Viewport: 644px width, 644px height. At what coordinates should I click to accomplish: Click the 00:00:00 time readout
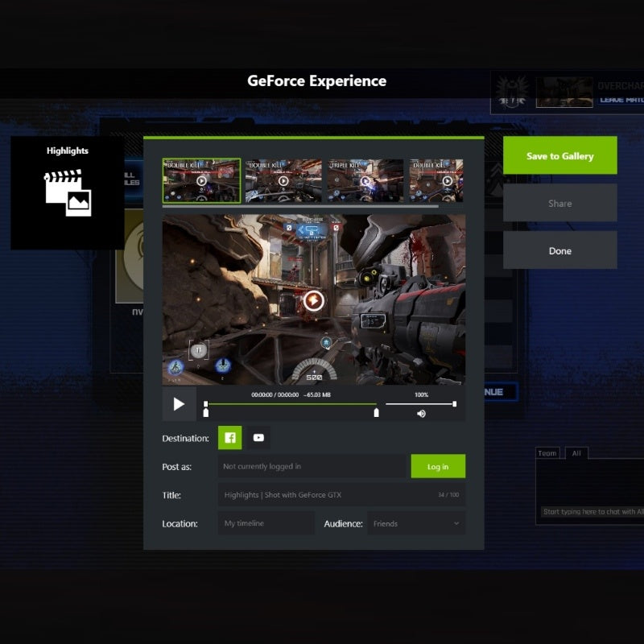275,394
